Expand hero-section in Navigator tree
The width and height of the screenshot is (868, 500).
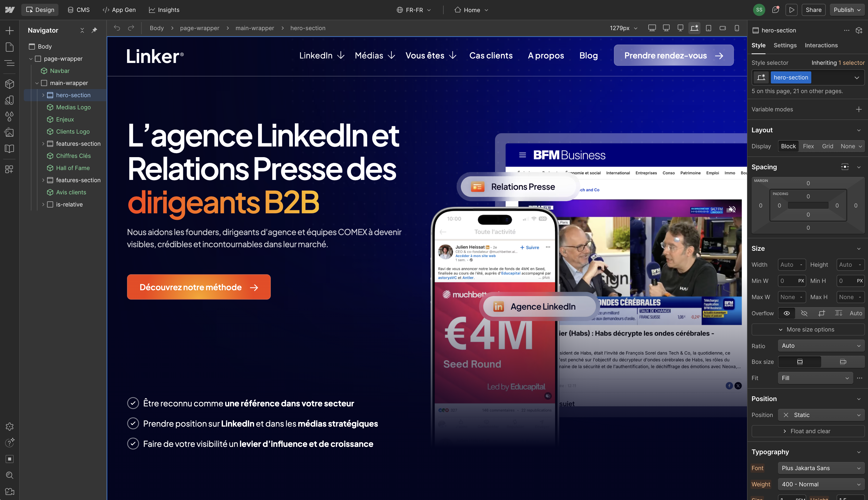coord(43,95)
